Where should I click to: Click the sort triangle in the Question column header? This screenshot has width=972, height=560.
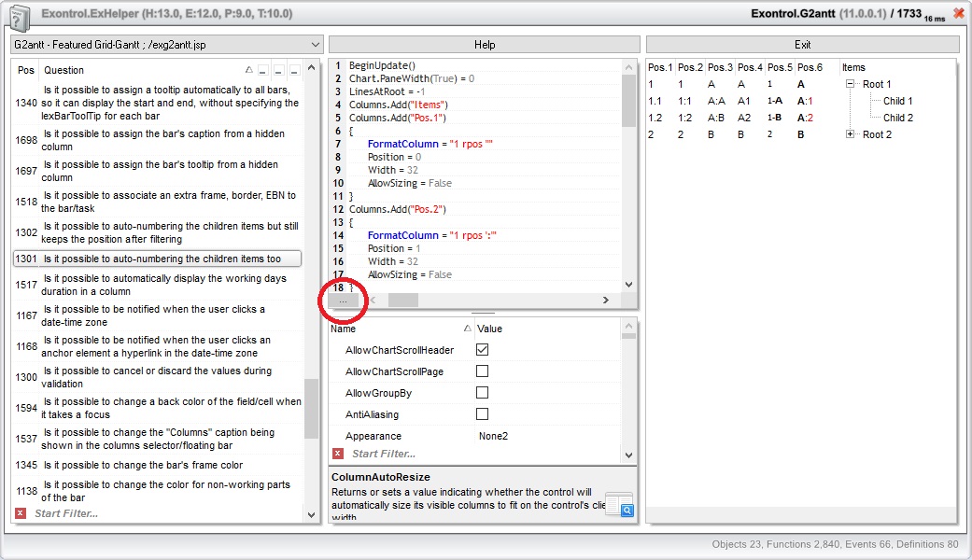[248, 70]
